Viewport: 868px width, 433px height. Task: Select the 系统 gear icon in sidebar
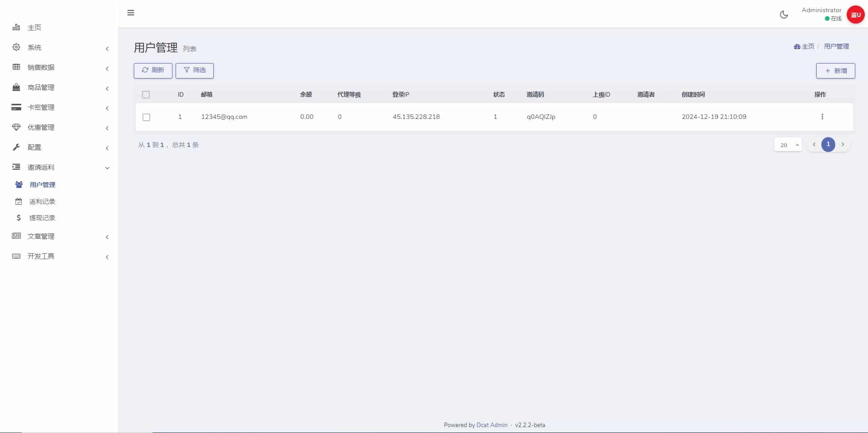[x=16, y=47]
